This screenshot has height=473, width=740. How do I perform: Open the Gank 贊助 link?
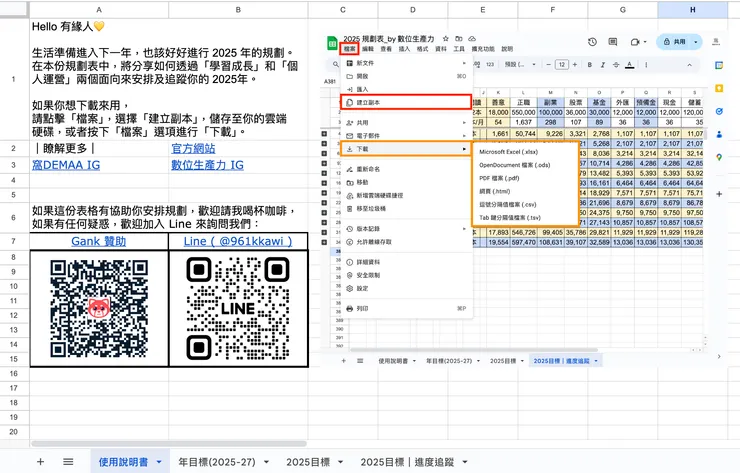99,241
